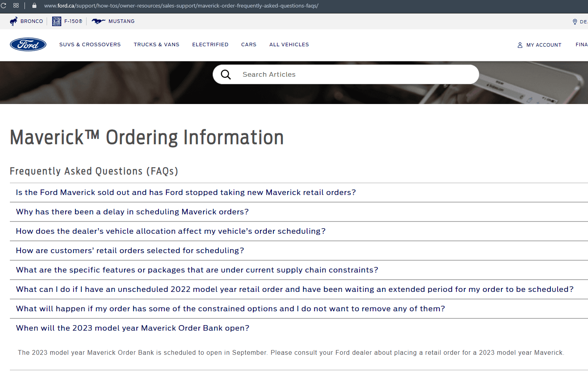
Task: Click the "Frequently Asked Questions (FAQs)" heading
Action: pos(94,171)
